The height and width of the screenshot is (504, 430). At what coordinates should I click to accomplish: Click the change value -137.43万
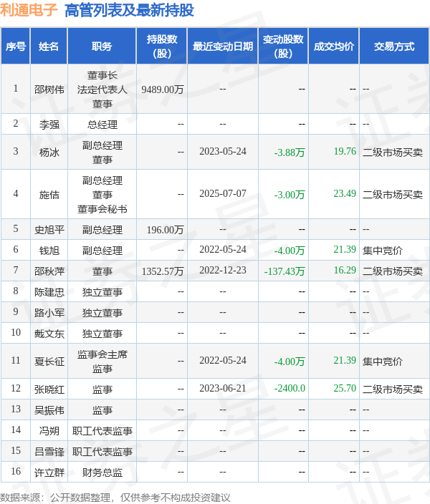click(x=285, y=271)
